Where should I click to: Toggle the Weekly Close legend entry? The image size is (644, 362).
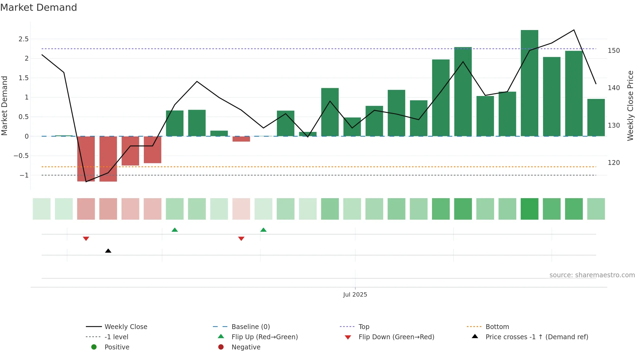(117, 327)
